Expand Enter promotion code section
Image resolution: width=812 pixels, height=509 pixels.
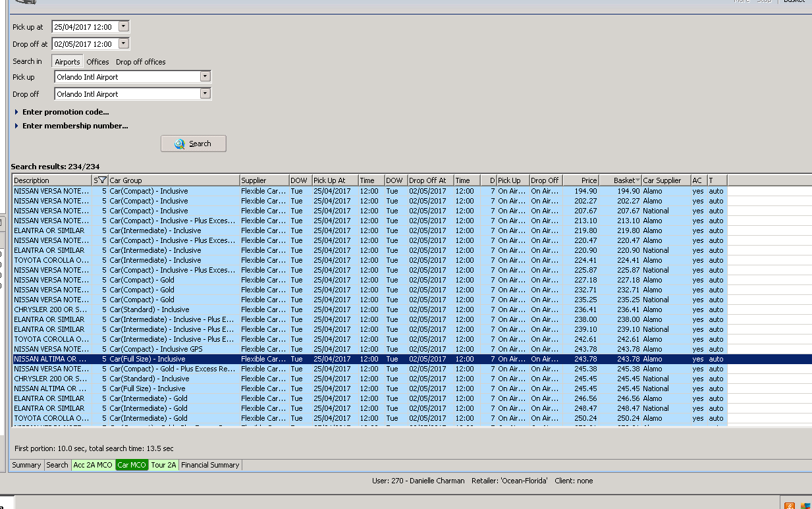[65, 112]
